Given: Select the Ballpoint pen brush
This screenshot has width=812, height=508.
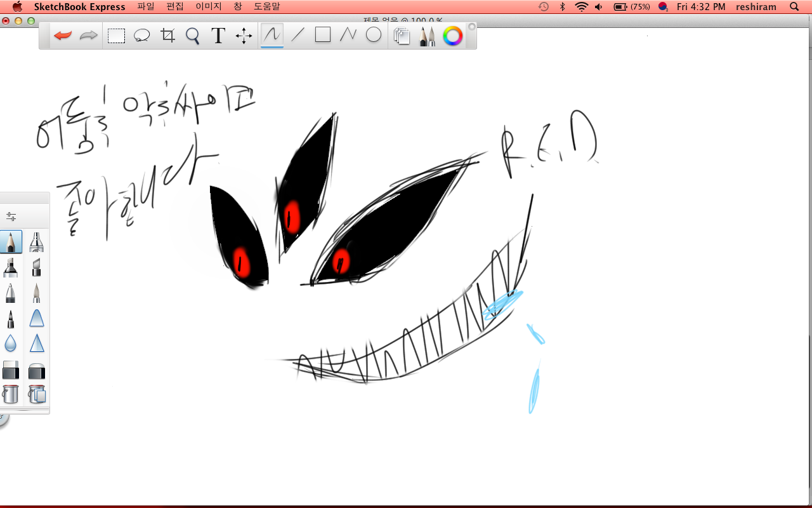Looking at the screenshot, I should [11, 293].
